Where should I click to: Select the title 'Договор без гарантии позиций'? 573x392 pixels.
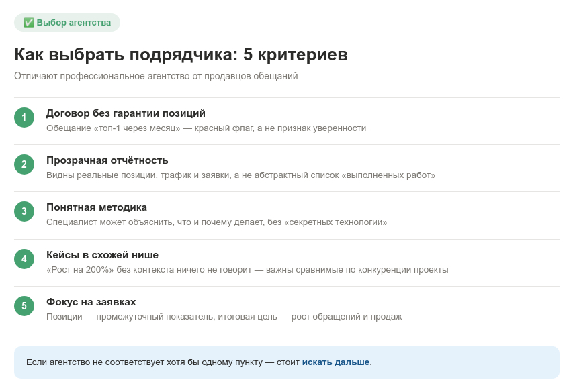point(126,113)
